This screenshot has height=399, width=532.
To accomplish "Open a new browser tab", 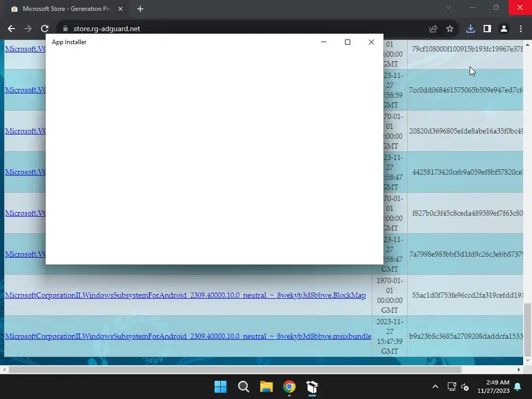I will click(140, 9).
